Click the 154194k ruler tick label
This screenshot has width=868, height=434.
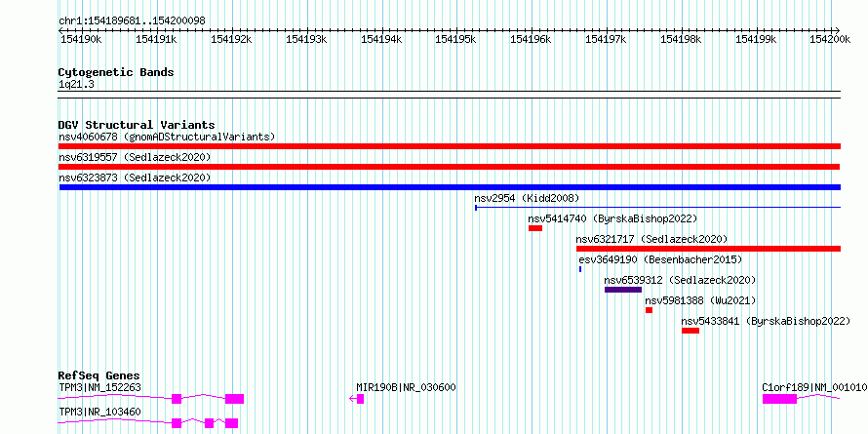click(381, 39)
